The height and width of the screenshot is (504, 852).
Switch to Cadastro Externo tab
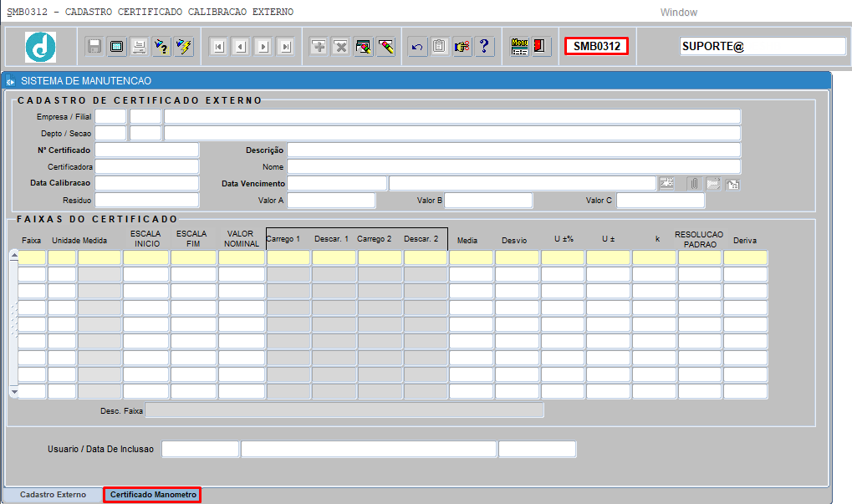pos(53,495)
